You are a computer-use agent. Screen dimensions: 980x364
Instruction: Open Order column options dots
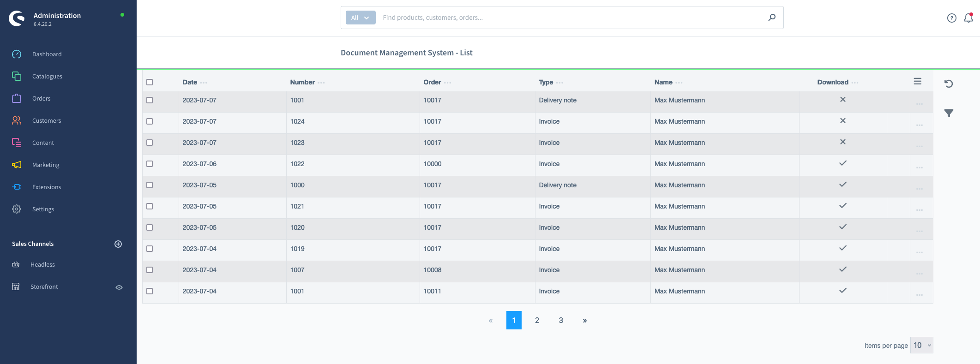[x=448, y=83]
